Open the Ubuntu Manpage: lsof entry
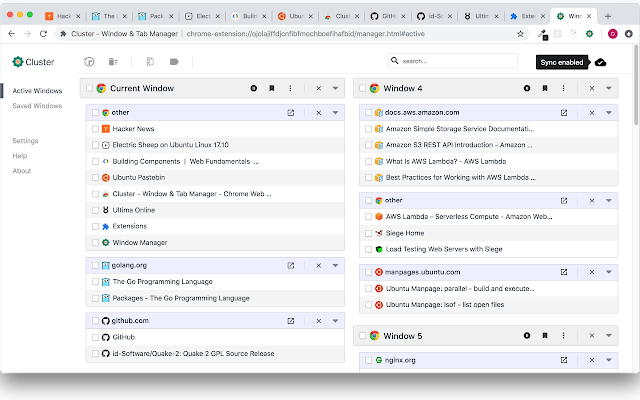Viewport: 640px width, 400px height. tap(445, 304)
